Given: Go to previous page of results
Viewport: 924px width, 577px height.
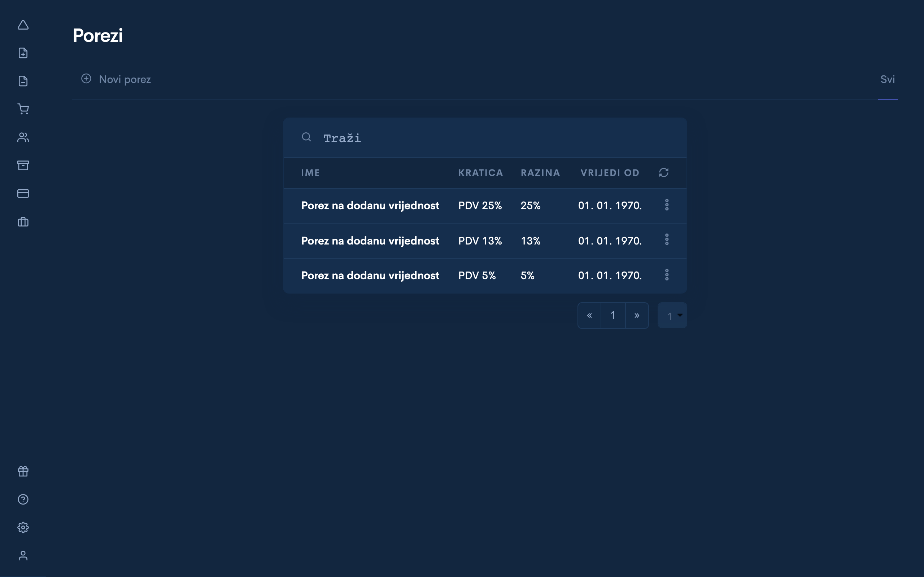Looking at the screenshot, I should point(589,316).
